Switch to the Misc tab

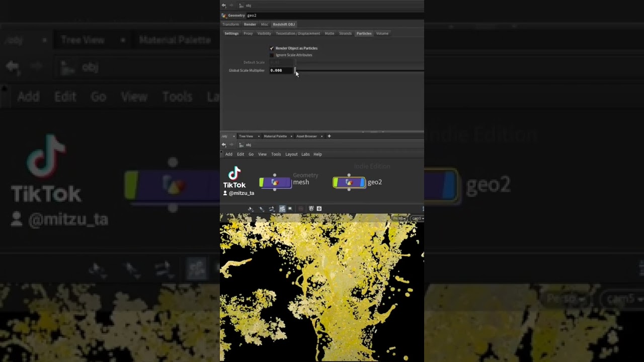tap(265, 24)
